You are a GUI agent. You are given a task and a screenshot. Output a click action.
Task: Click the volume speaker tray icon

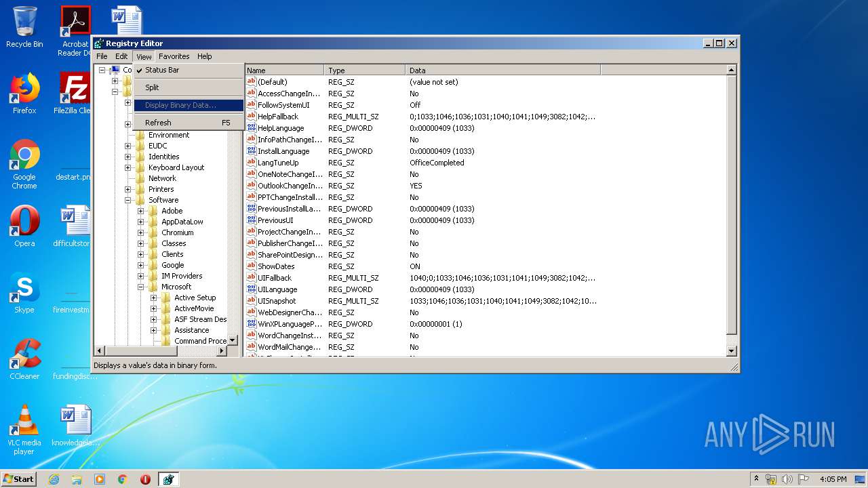[x=787, y=479]
